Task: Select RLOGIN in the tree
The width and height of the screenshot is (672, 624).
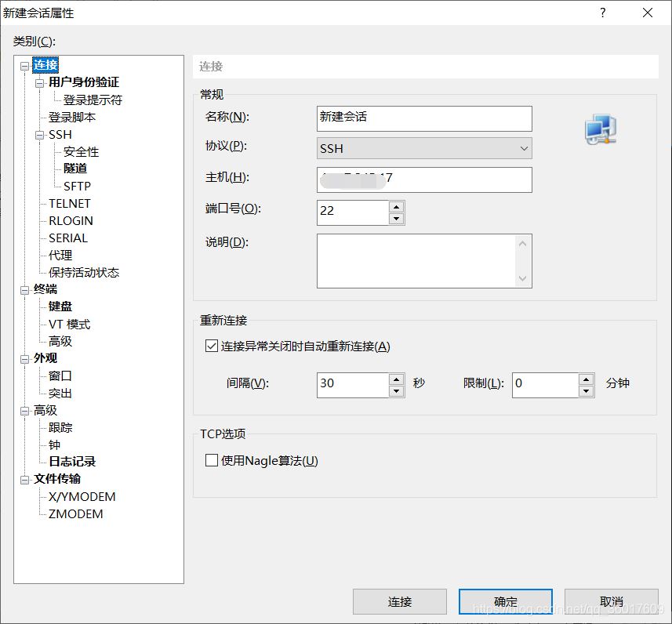Action: pos(71,221)
